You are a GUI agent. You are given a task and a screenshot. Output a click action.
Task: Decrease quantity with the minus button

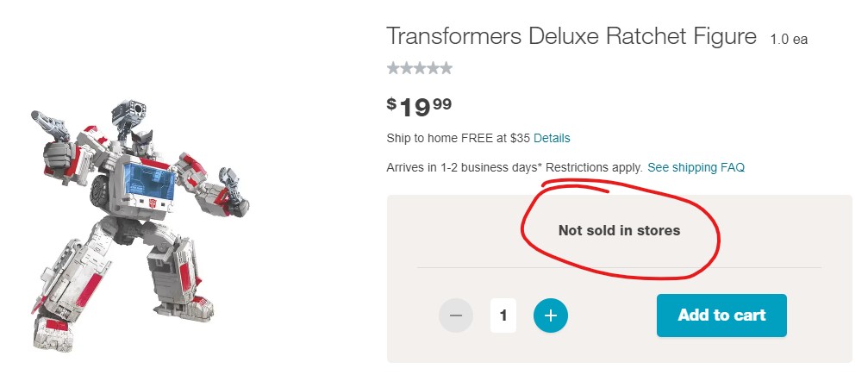[456, 315]
